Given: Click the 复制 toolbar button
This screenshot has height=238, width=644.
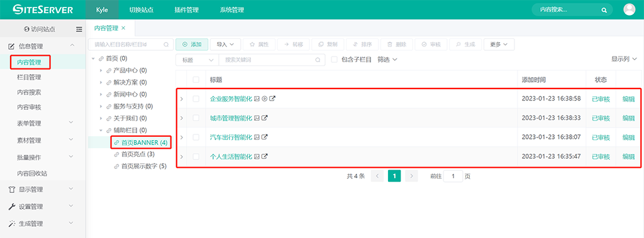Looking at the screenshot, I should pyautogui.click(x=328, y=45).
